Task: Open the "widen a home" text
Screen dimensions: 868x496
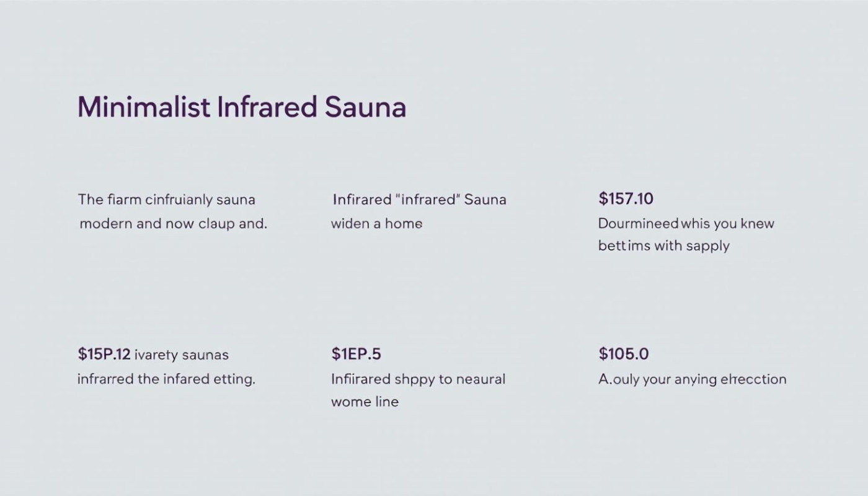Action: [376, 223]
